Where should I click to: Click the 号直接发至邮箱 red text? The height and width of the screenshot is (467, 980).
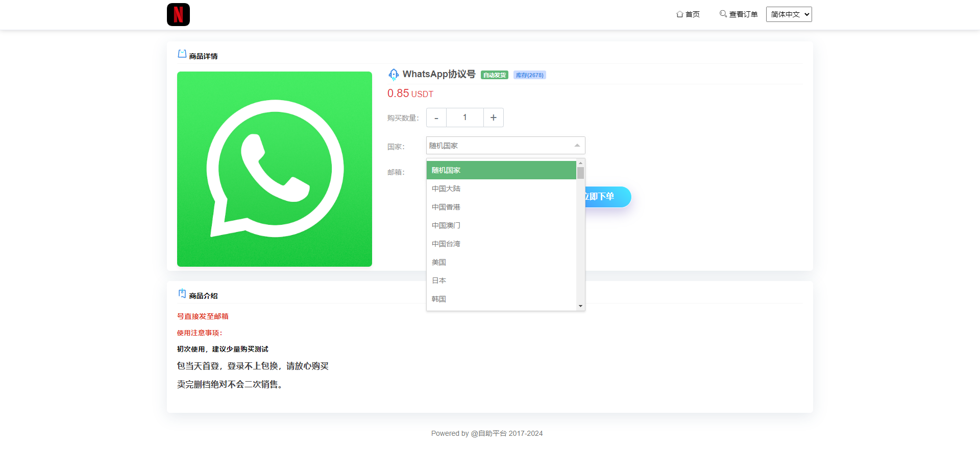click(203, 316)
